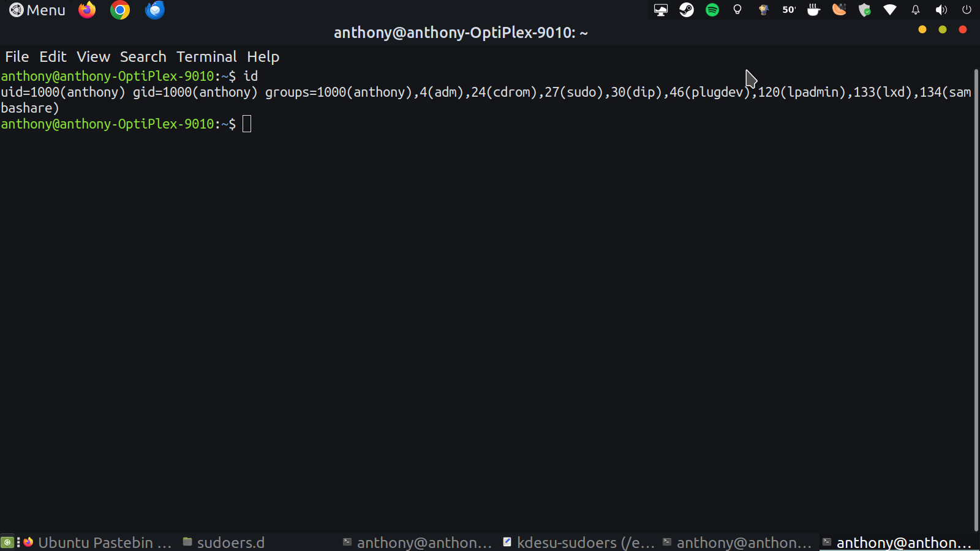The image size is (980, 551).
Task: Launch Google Chrome from top panel
Action: pyautogui.click(x=120, y=10)
